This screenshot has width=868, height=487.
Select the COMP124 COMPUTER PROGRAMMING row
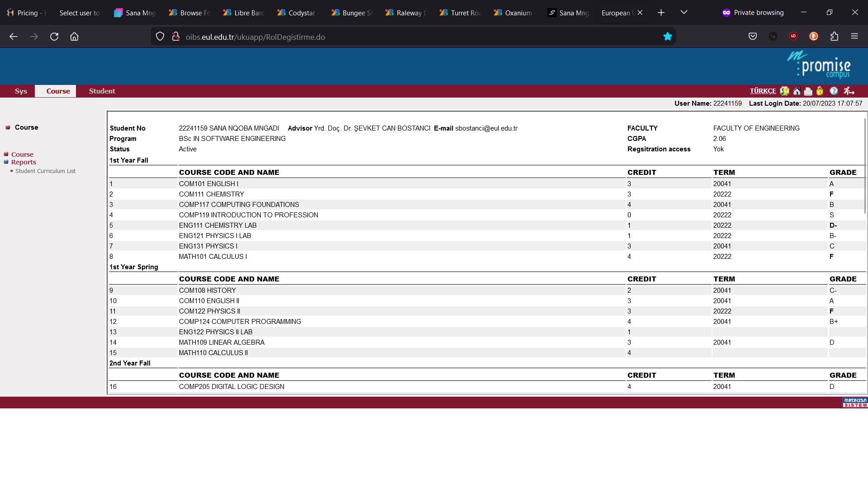tap(487, 322)
